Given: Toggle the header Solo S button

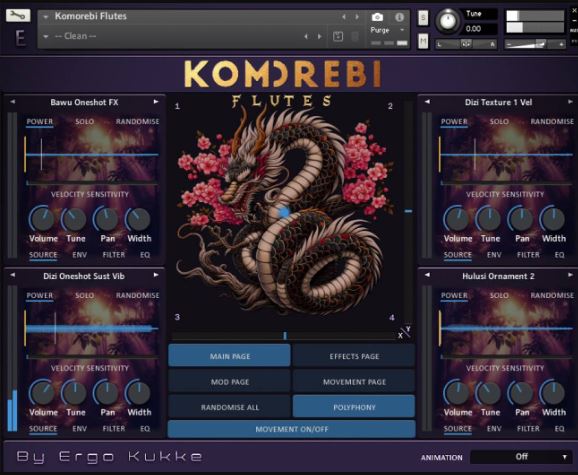Looking at the screenshot, I should 423,17.
